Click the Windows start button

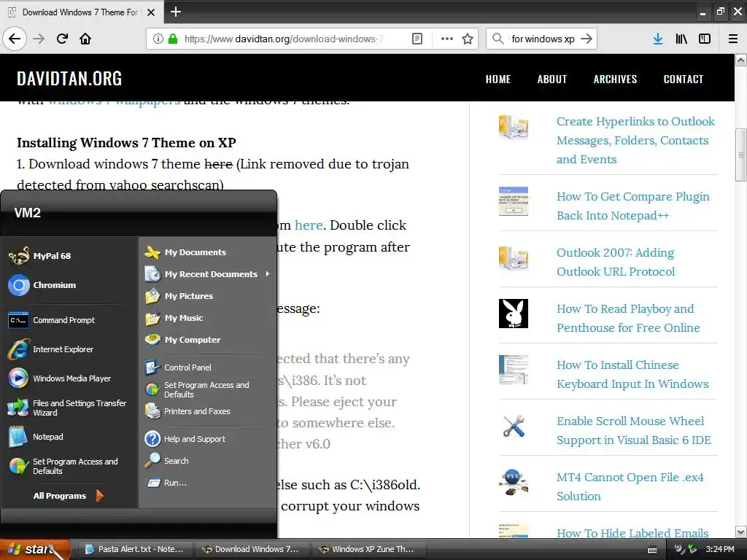35,550
